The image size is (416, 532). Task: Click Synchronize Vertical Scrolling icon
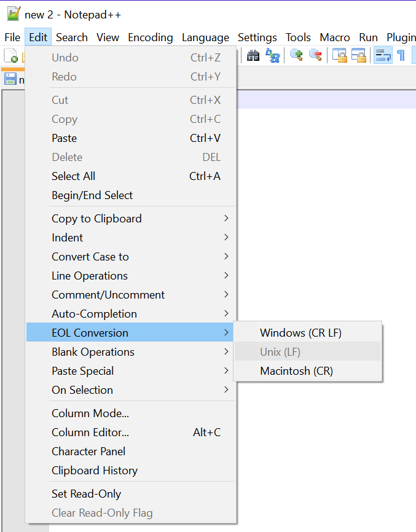coord(340,56)
